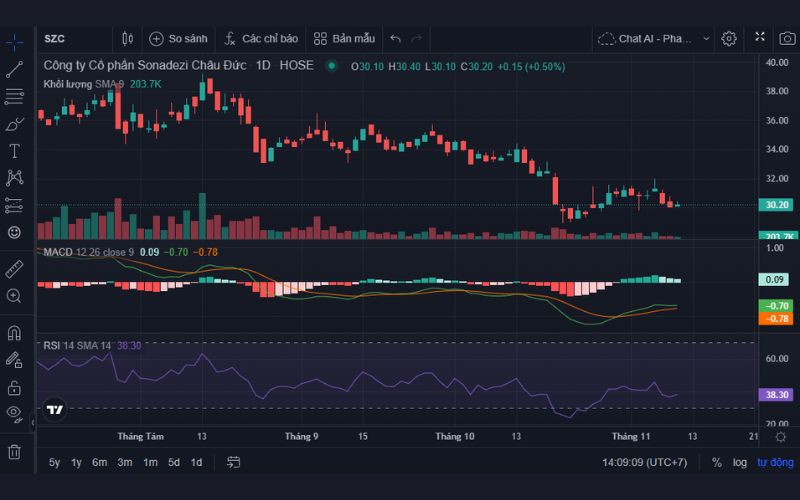Open Các chỉ báo indicators

click(260, 38)
